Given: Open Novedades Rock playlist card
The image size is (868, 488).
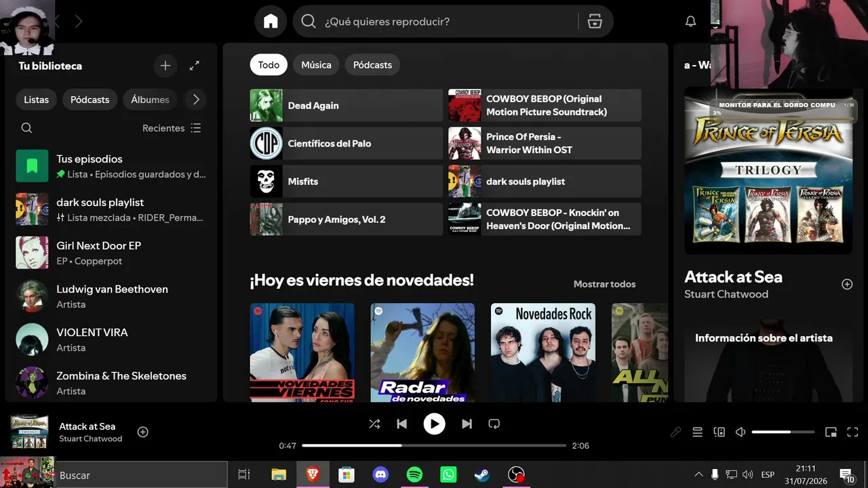Looking at the screenshot, I should pyautogui.click(x=543, y=352).
